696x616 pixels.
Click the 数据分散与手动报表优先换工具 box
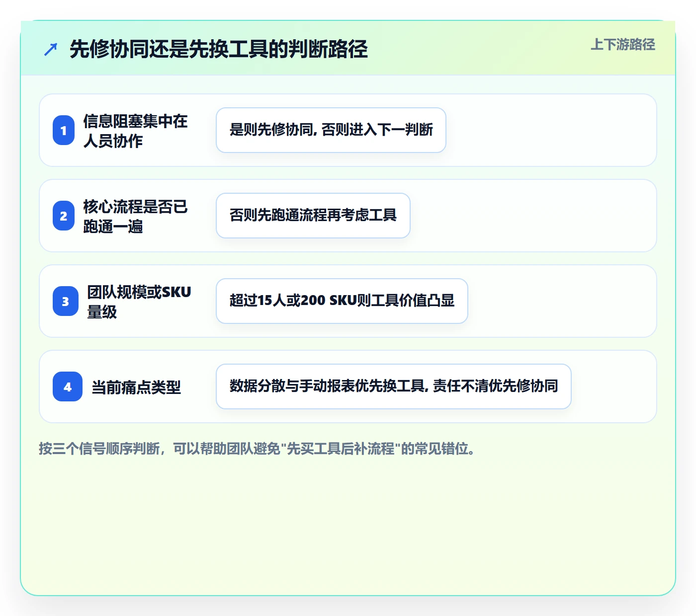pyautogui.click(x=394, y=386)
